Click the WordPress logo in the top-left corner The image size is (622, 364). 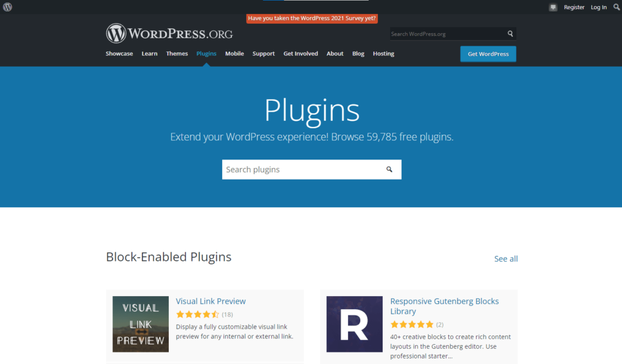click(x=7, y=7)
